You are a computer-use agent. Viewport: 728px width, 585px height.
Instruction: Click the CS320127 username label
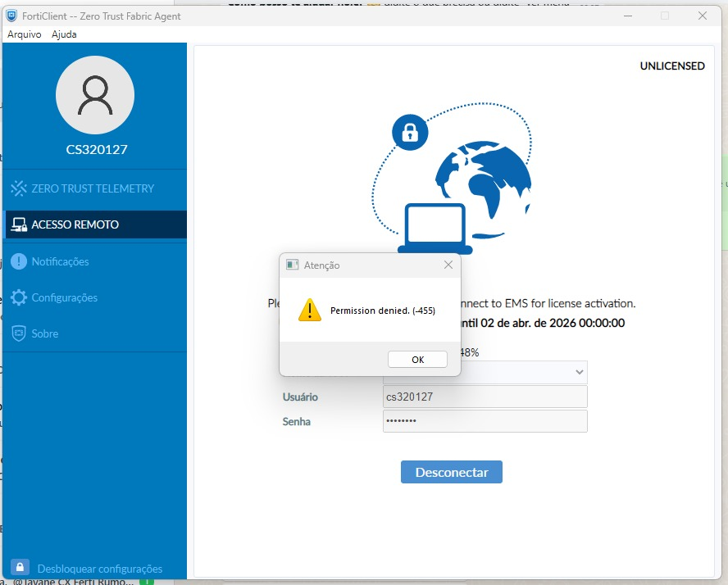pyautogui.click(x=97, y=149)
